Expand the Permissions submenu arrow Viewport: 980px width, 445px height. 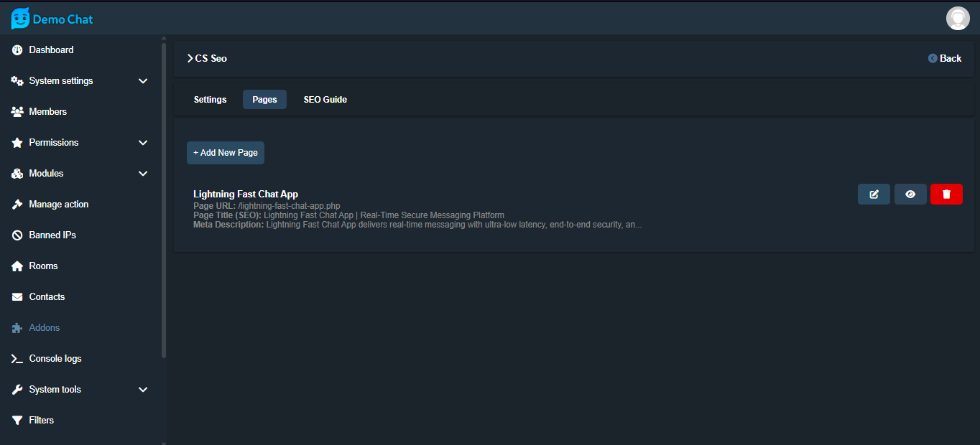[x=143, y=143]
